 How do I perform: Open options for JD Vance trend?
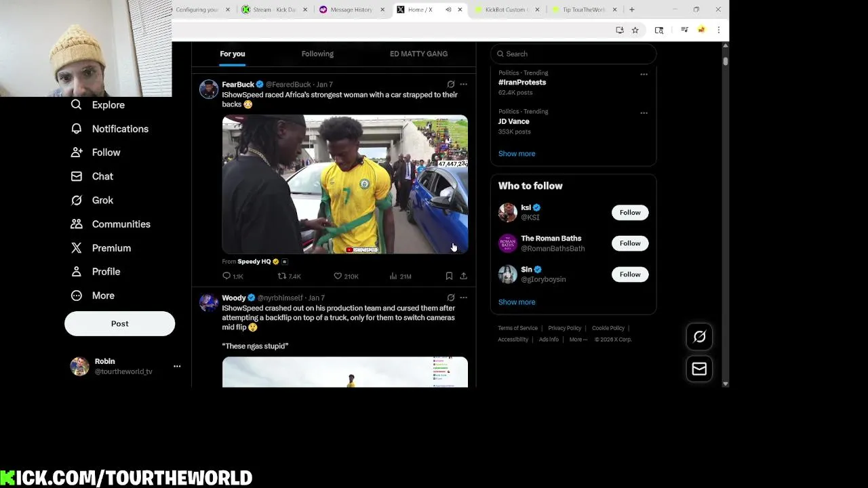click(644, 113)
